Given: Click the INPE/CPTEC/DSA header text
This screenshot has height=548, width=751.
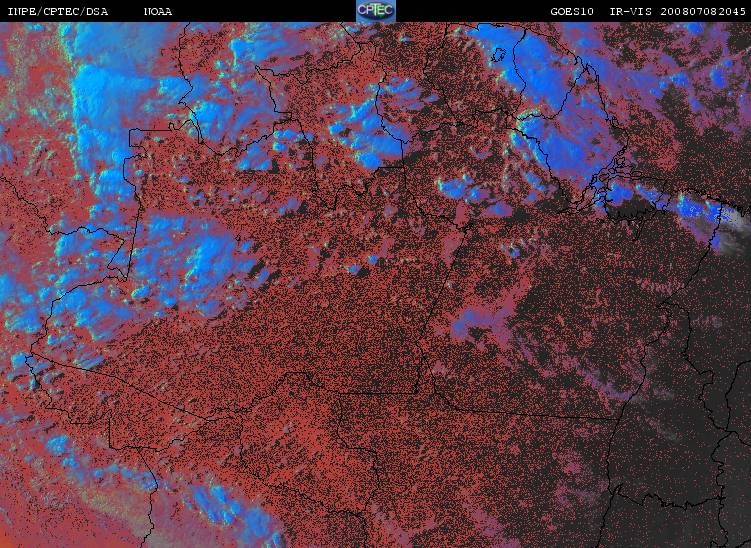Looking at the screenshot, I should pyautogui.click(x=58, y=12).
